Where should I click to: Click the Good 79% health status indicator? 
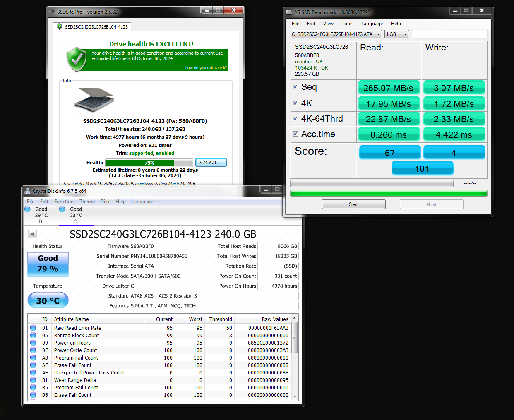pos(48,264)
